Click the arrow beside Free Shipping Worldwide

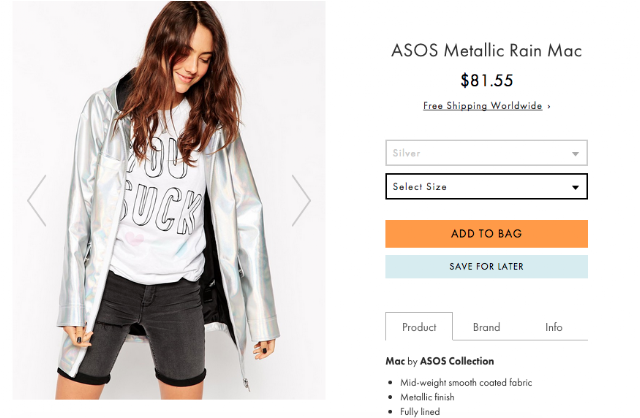tap(549, 106)
